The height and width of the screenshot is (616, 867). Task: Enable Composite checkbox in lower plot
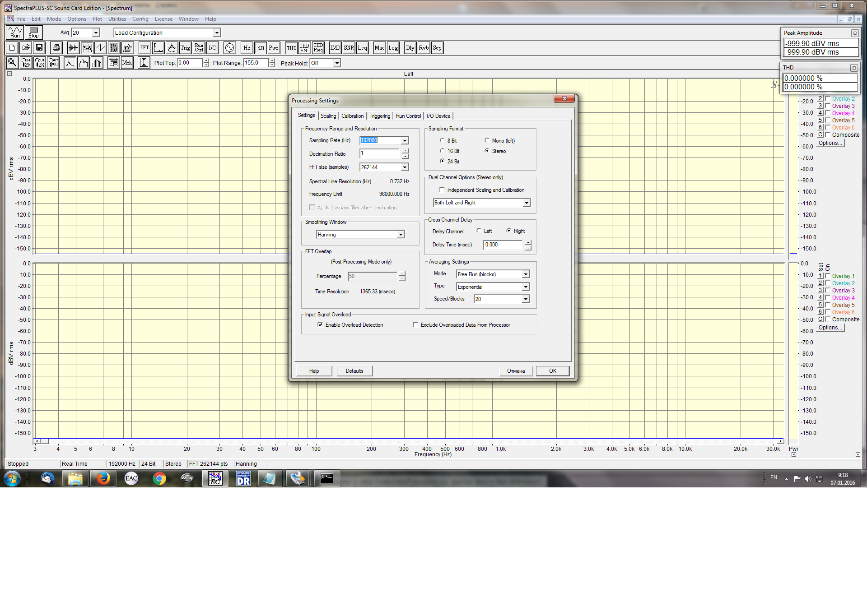[828, 319]
